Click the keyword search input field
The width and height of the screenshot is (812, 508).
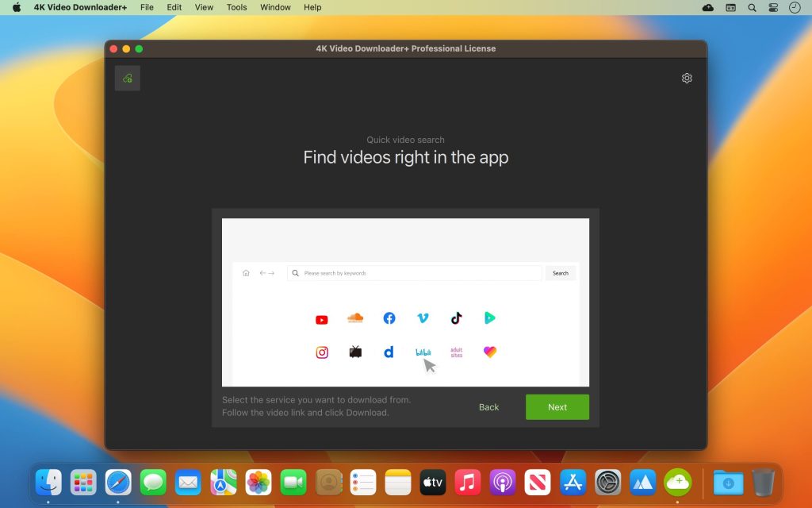(414, 272)
